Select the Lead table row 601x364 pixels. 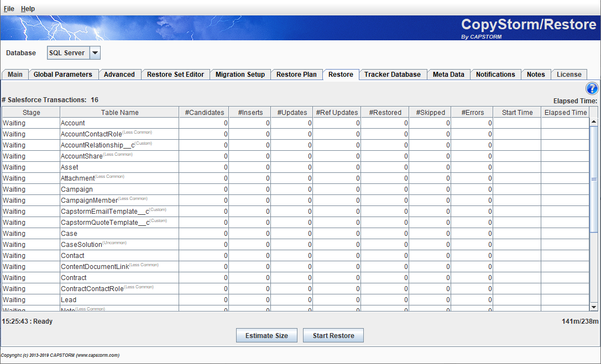(295, 300)
